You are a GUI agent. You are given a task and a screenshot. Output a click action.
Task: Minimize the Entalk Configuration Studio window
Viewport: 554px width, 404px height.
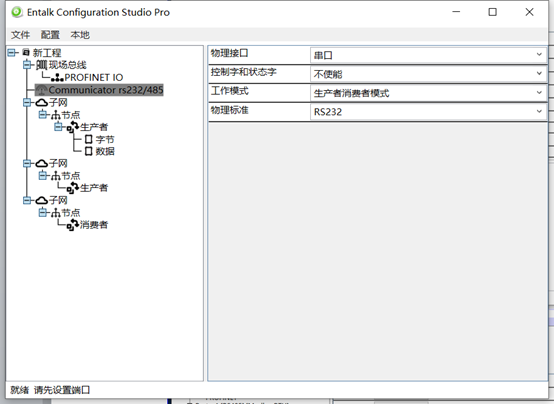(x=456, y=12)
